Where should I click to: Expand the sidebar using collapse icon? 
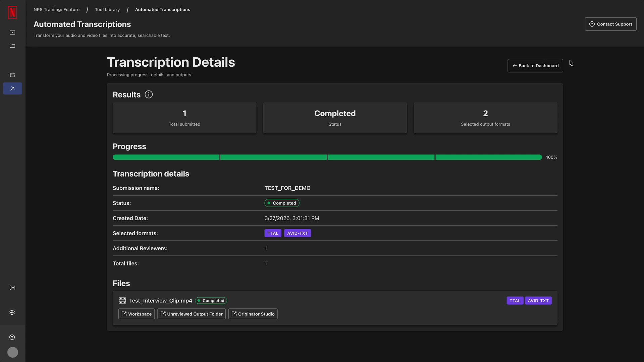[x=12, y=288]
